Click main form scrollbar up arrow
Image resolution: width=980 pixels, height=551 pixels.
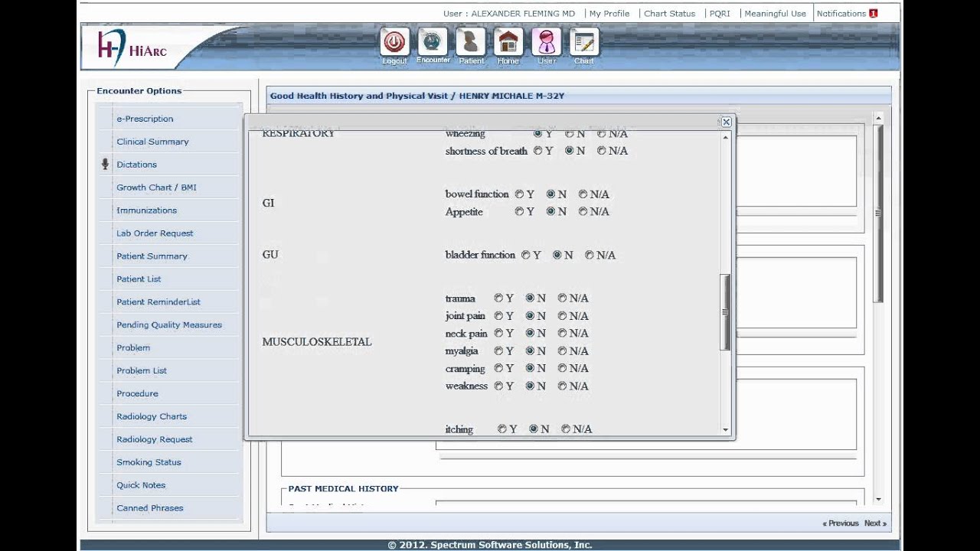click(x=878, y=118)
